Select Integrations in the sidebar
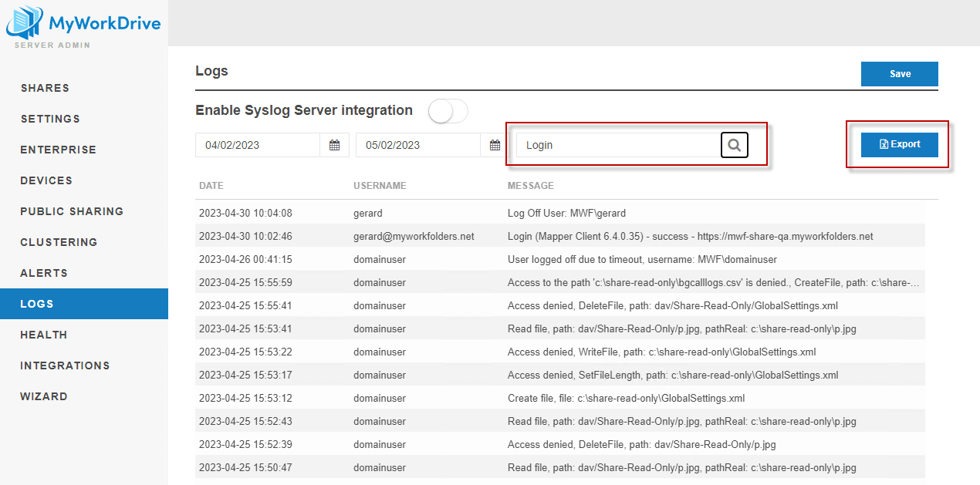The height and width of the screenshot is (485, 980). pyautogui.click(x=65, y=365)
